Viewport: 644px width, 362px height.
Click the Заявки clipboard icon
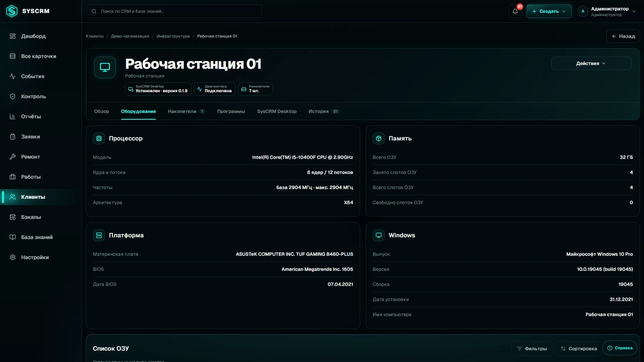point(13,136)
